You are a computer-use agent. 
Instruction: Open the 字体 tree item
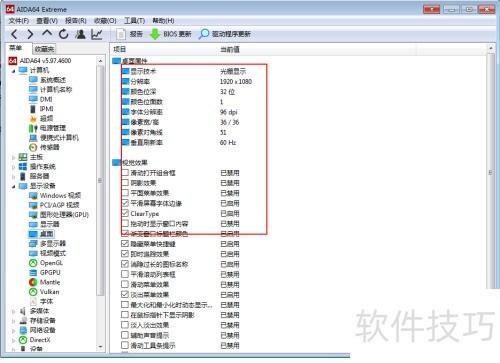coord(41,302)
